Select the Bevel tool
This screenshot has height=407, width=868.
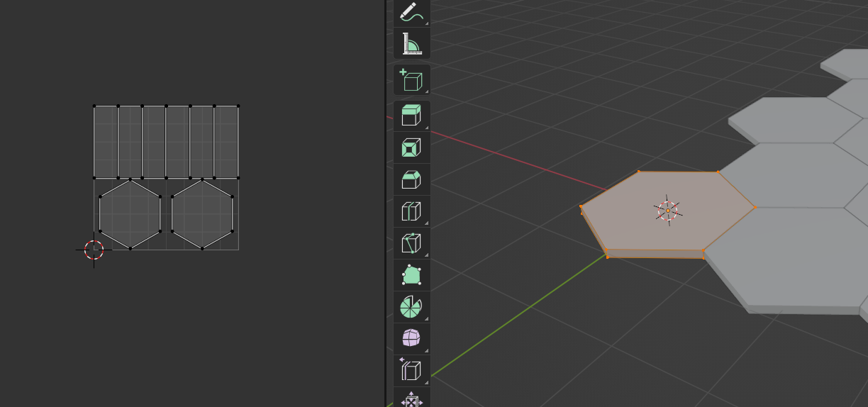tap(411, 179)
